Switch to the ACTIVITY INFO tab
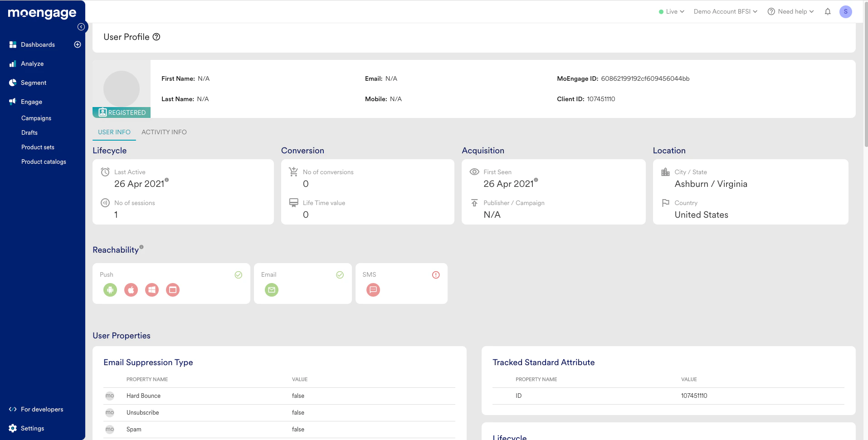 point(164,132)
